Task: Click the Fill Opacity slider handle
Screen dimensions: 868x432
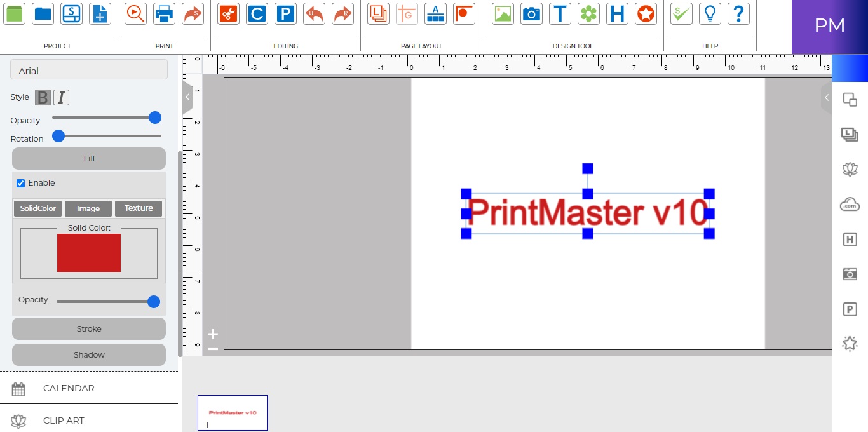Action: coord(153,302)
